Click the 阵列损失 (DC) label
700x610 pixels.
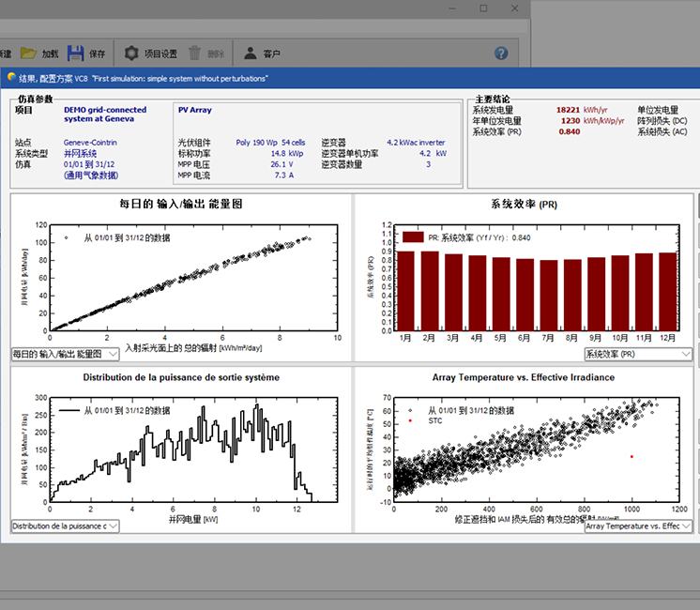[662, 121]
